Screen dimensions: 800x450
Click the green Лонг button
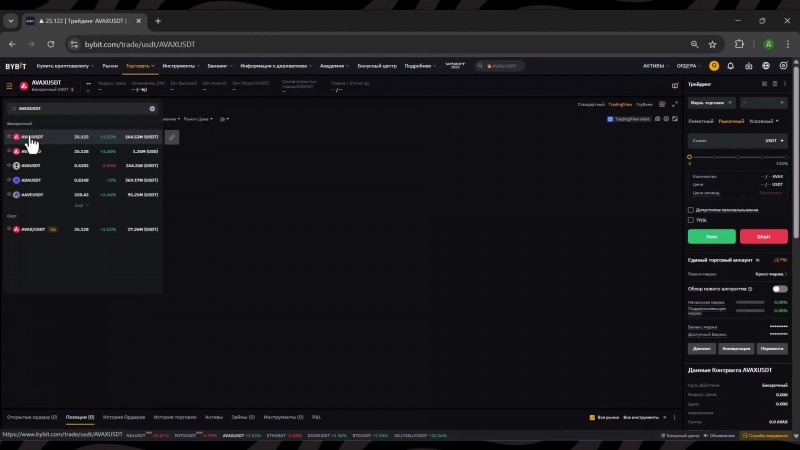coord(711,236)
